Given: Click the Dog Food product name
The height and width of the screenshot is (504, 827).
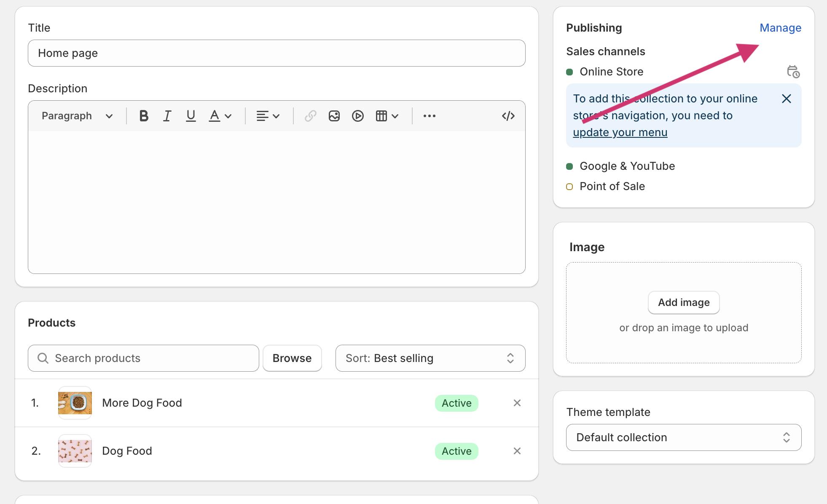Looking at the screenshot, I should (127, 451).
